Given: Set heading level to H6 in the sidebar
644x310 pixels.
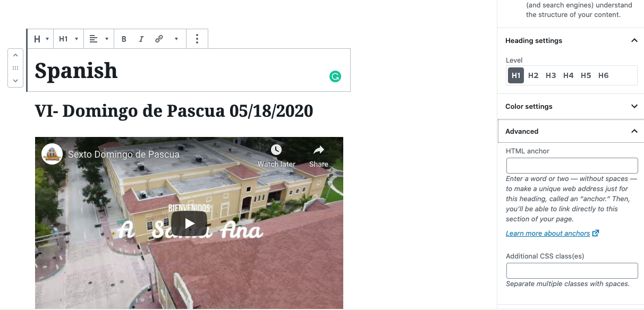Looking at the screenshot, I should tap(604, 75).
